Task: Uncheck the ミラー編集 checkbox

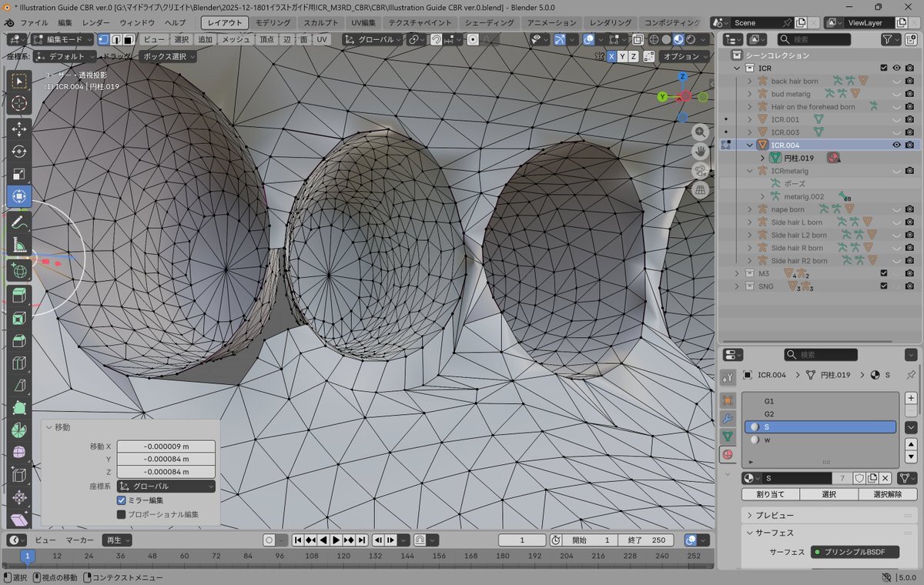Action: pos(121,500)
